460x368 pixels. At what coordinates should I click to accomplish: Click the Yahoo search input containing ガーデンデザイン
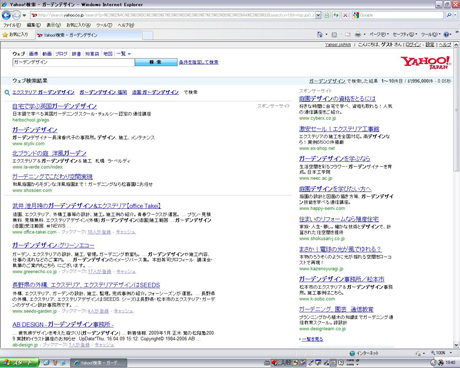[x=73, y=62]
